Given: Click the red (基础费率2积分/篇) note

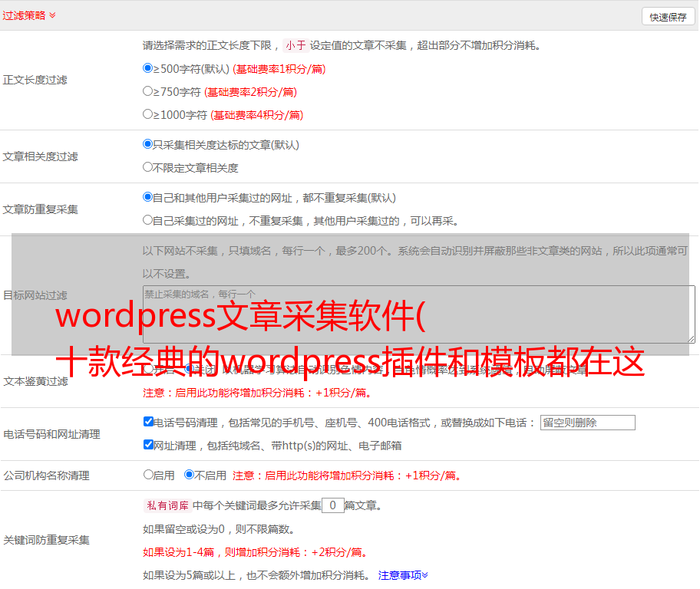Looking at the screenshot, I should click(x=250, y=92).
